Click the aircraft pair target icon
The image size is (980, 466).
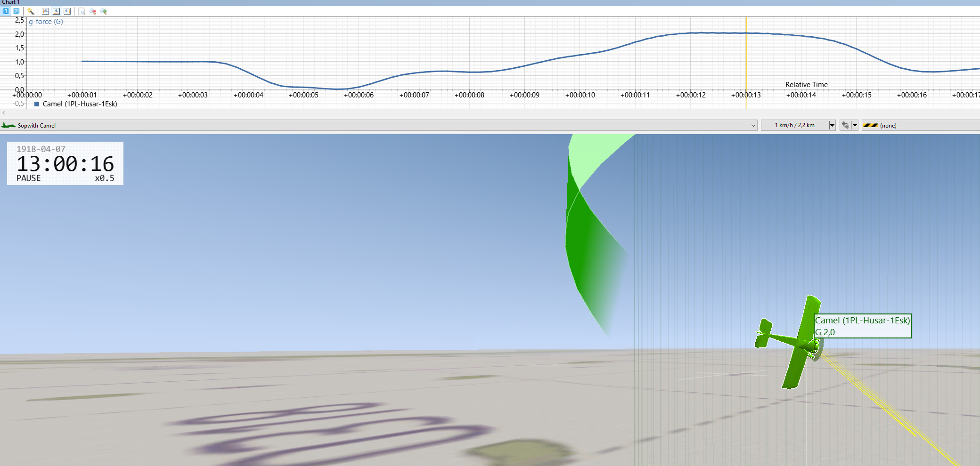point(845,125)
